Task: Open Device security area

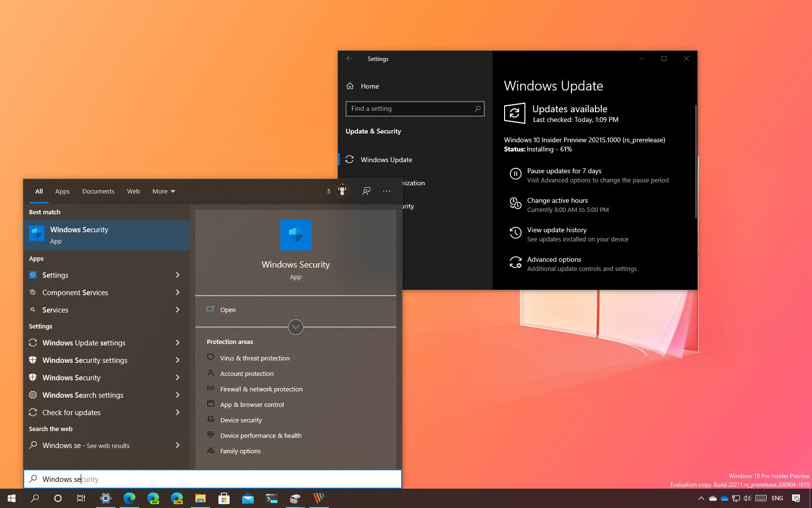Action: click(241, 420)
